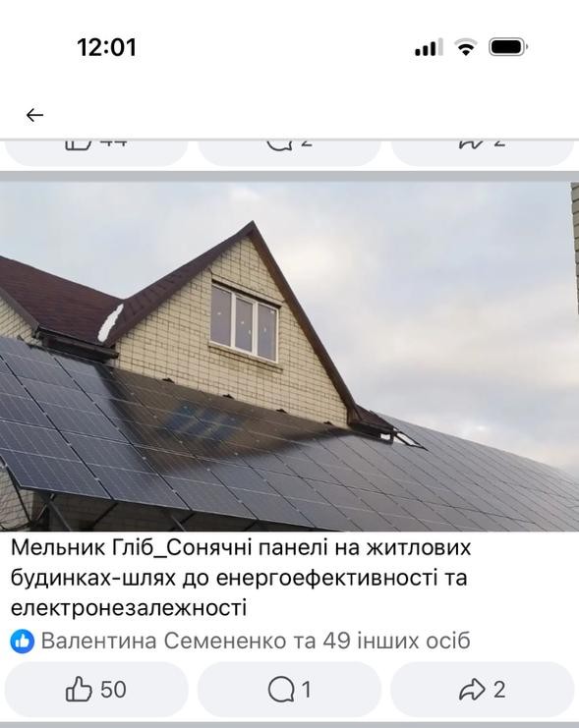Image resolution: width=579 pixels, height=728 pixels.
Task: Tap the partially hidden comment button above
Action: click(x=289, y=152)
